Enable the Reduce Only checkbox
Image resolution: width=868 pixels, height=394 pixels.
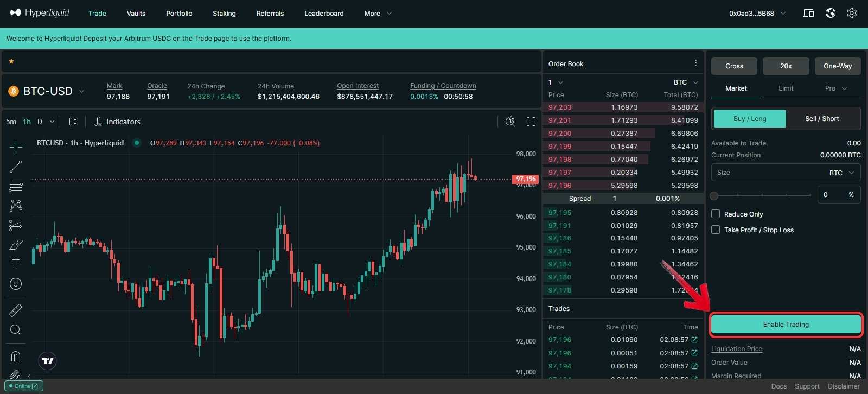716,214
